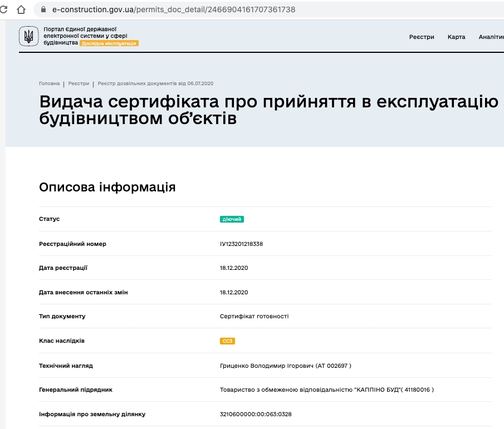Click the Клас наслідків label
This screenshot has height=429, width=504.
(x=62, y=341)
